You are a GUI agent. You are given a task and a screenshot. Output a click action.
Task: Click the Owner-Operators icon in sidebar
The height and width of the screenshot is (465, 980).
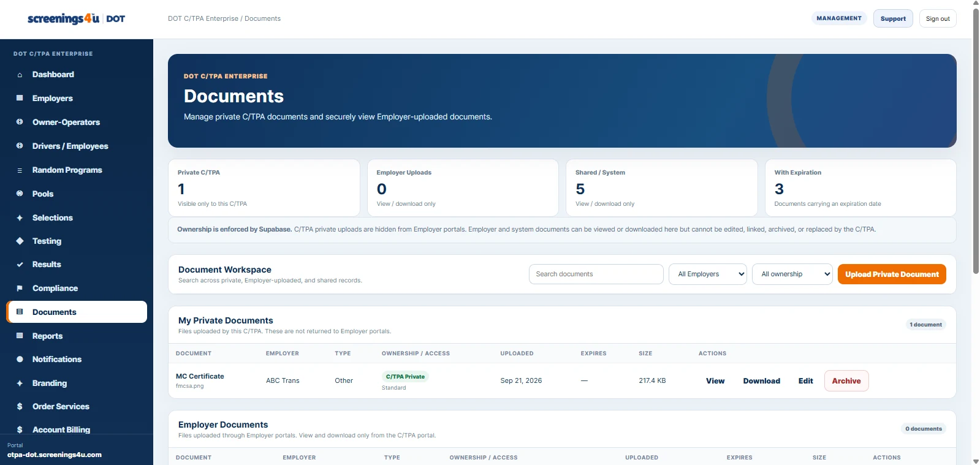coord(20,122)
